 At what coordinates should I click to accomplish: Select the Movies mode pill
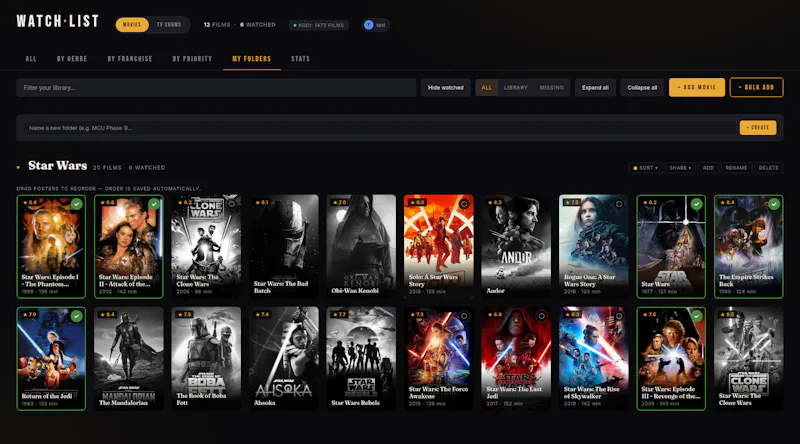click(132, 24)
